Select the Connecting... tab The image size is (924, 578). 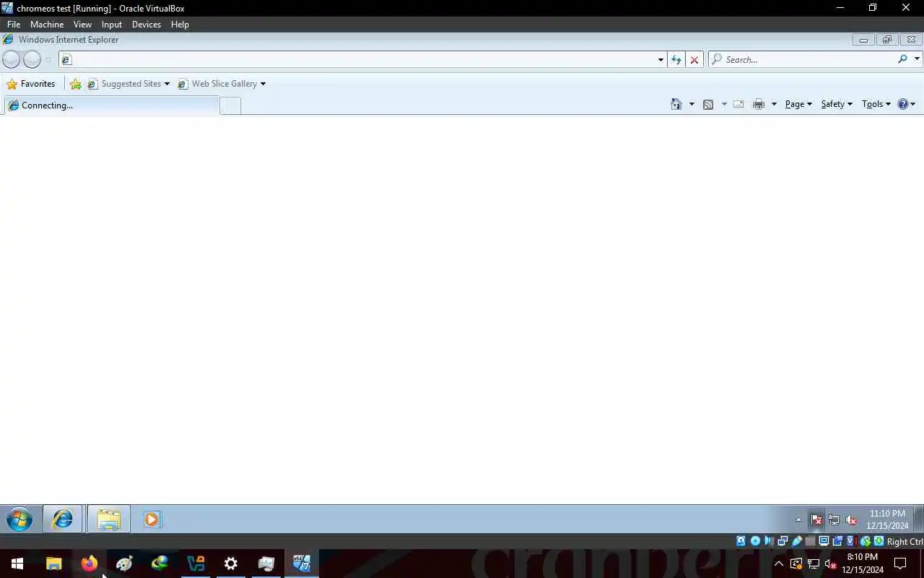point(111,105)
